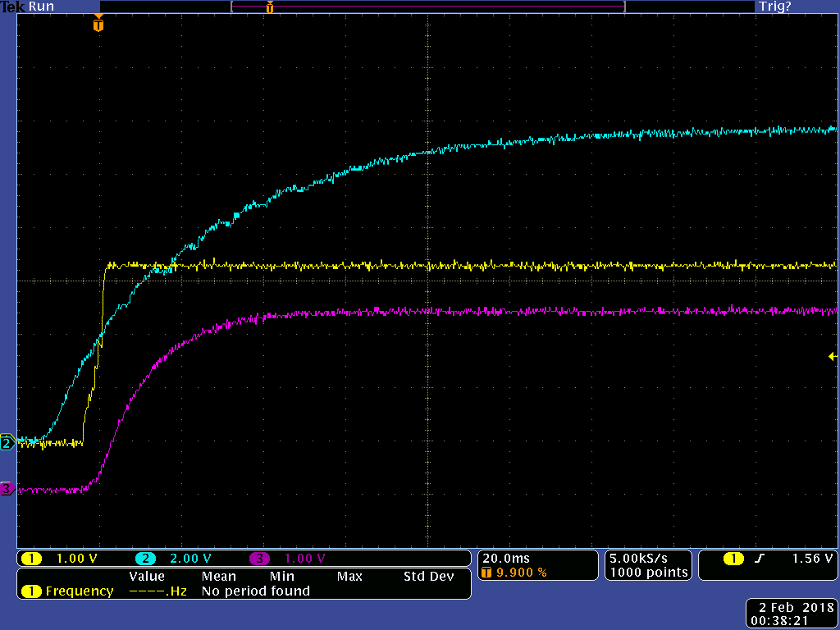Click the Value column header
The image size is (840, 630).
[x=147, y=577]
